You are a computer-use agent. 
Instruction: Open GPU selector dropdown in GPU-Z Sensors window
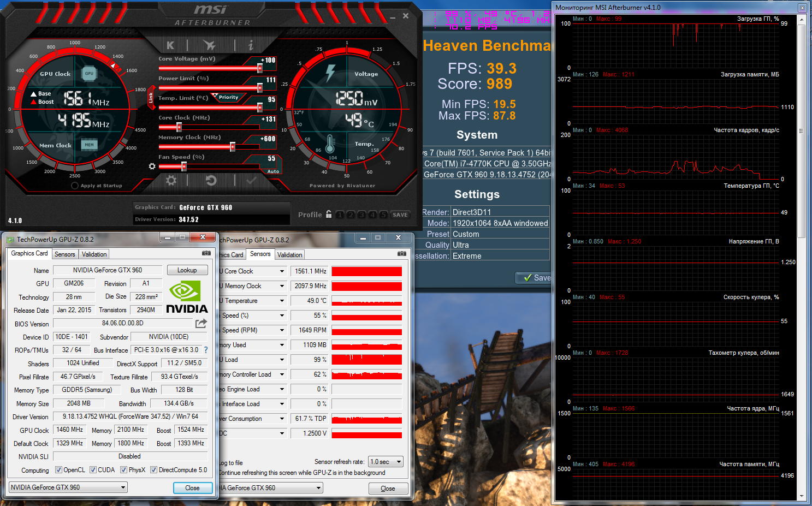coord(318,488)
